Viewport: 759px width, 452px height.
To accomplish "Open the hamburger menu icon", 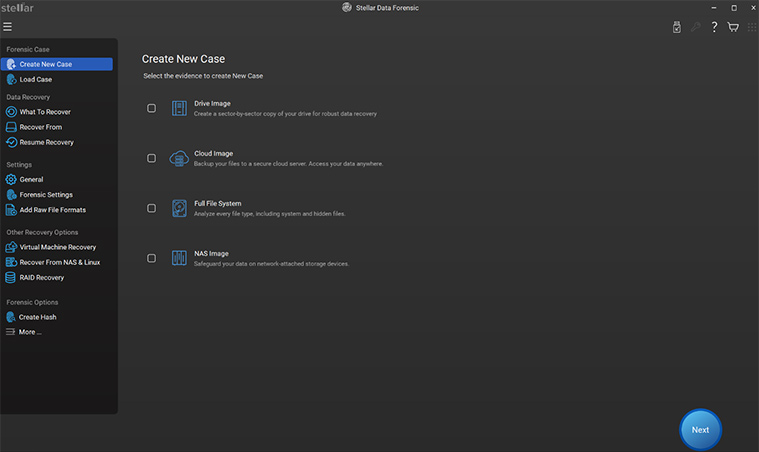I will [7, 27].
